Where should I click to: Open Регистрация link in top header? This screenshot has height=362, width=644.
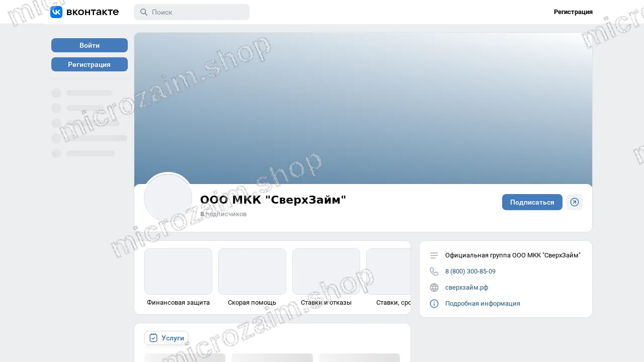[573, 12]
